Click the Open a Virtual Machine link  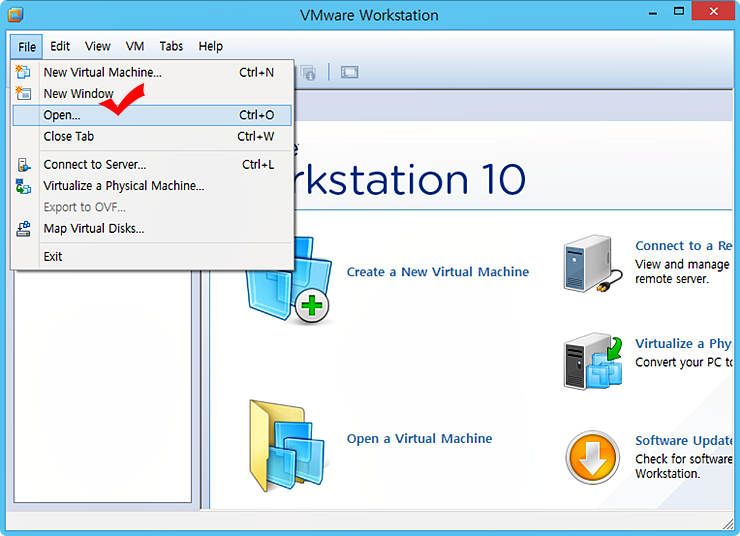419,438
